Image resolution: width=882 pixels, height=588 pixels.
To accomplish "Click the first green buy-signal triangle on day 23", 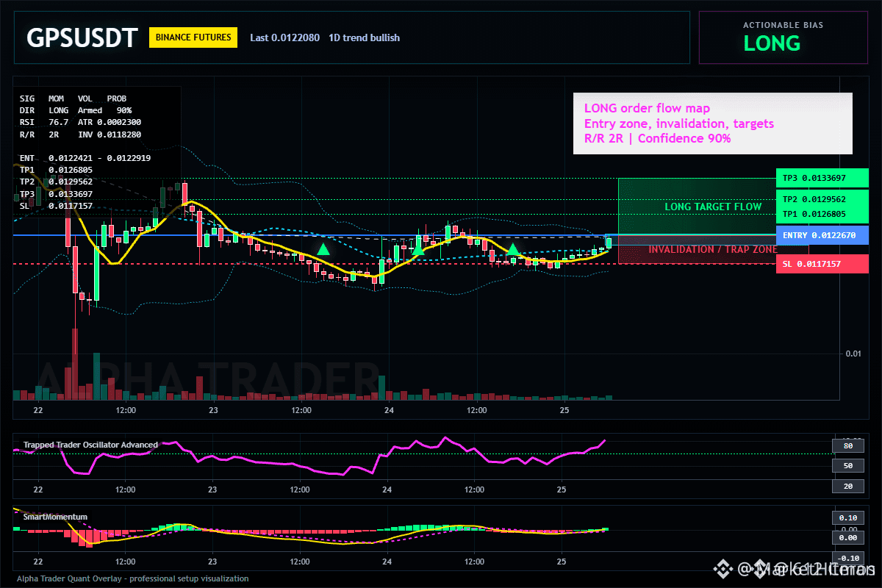I will point(323,249).
